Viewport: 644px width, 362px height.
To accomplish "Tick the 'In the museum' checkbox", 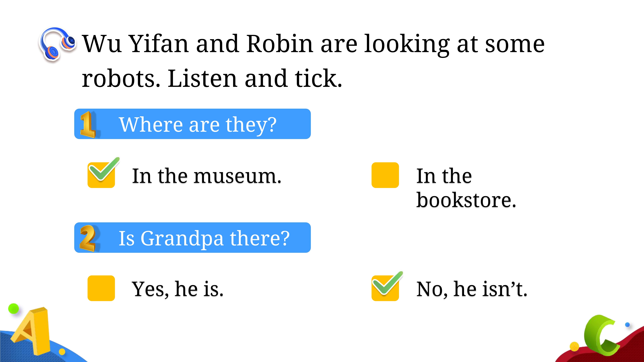I will coord(101,175).
